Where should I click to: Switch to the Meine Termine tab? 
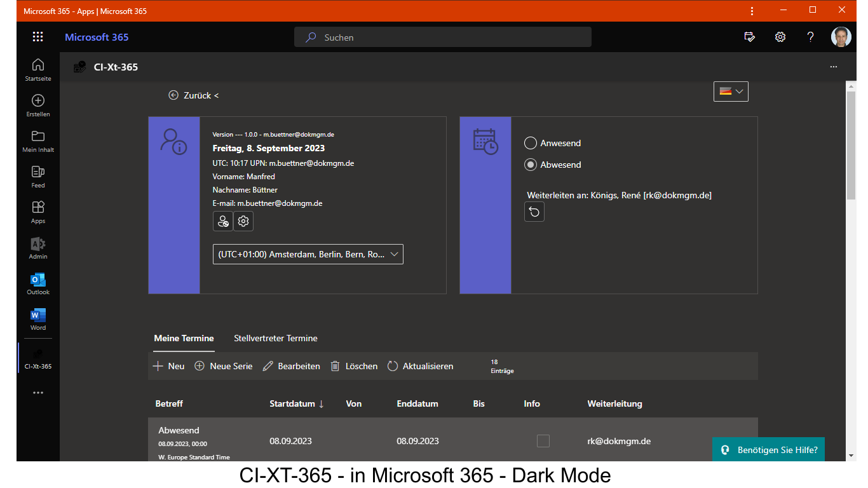click(184, 338)
